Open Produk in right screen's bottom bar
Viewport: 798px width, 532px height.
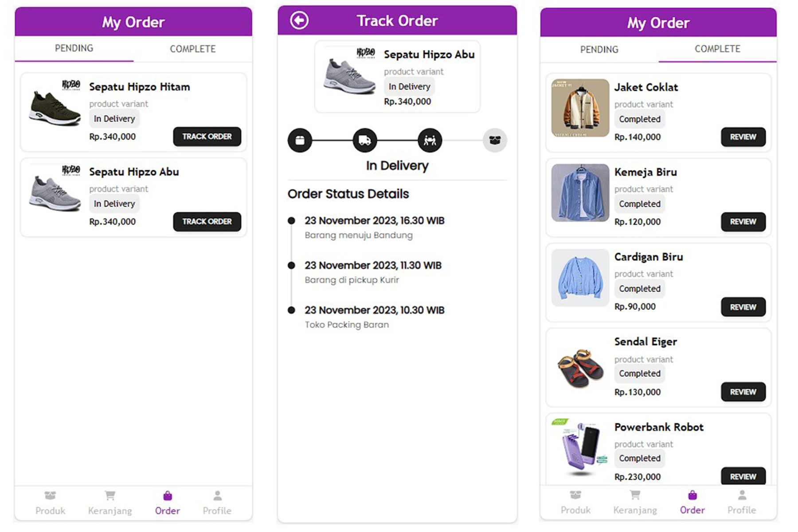pyautogui.click(x=575, y=502)
